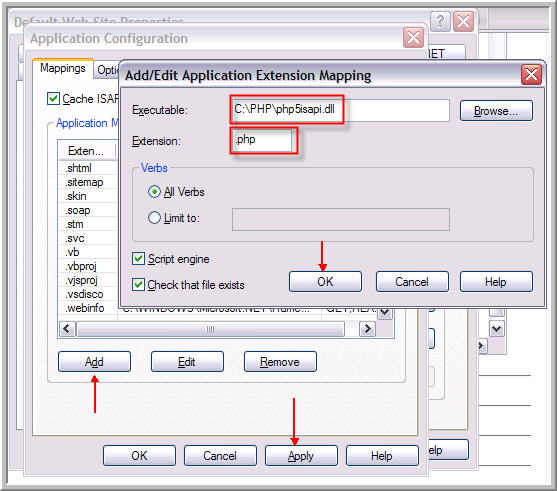The width and height of the screenshot is (557, 491).
Task: Click right arrow of mappings horizontal scrollbar
Action: 367,329
